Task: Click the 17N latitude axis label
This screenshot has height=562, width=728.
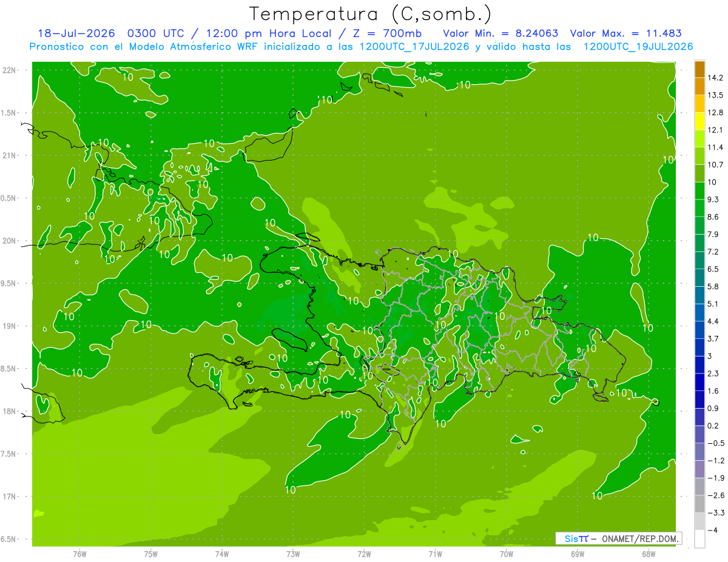Action: [10, 497]
